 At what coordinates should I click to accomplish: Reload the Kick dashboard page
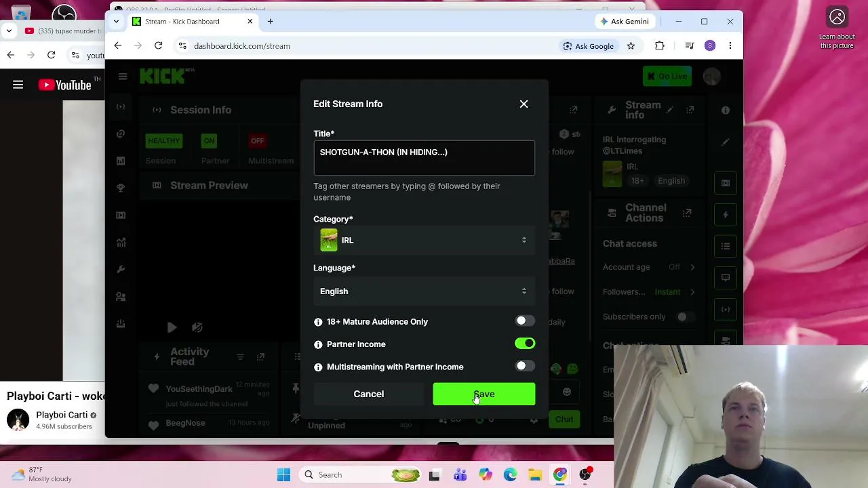pos(158,45)
